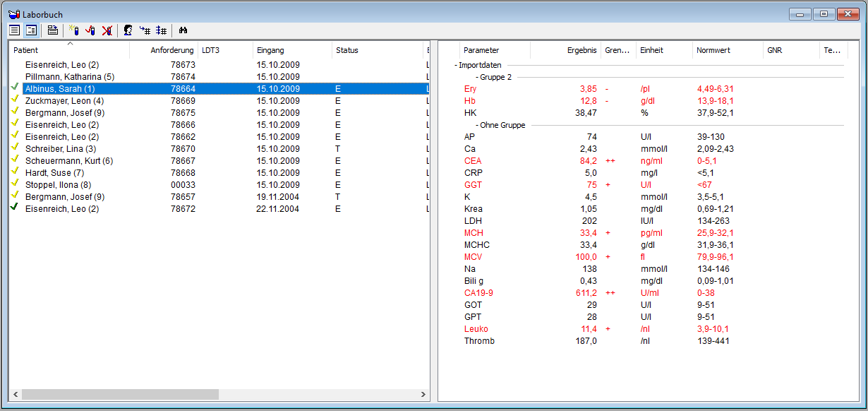The height and width of the screenshot is (411, 868).
Task: Click the single list view toolbar icon
Action: point(15,30)
